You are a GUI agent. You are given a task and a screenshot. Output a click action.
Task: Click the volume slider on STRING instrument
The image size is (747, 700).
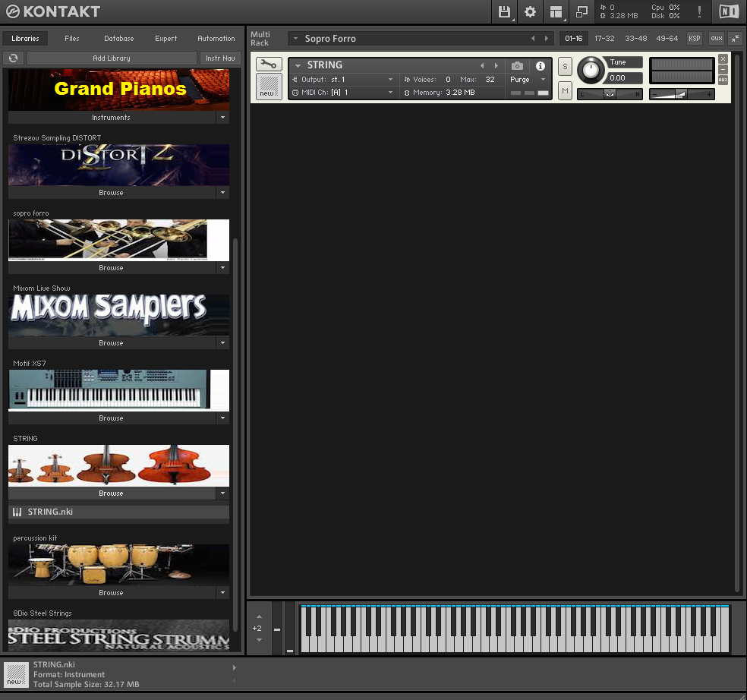682,94
